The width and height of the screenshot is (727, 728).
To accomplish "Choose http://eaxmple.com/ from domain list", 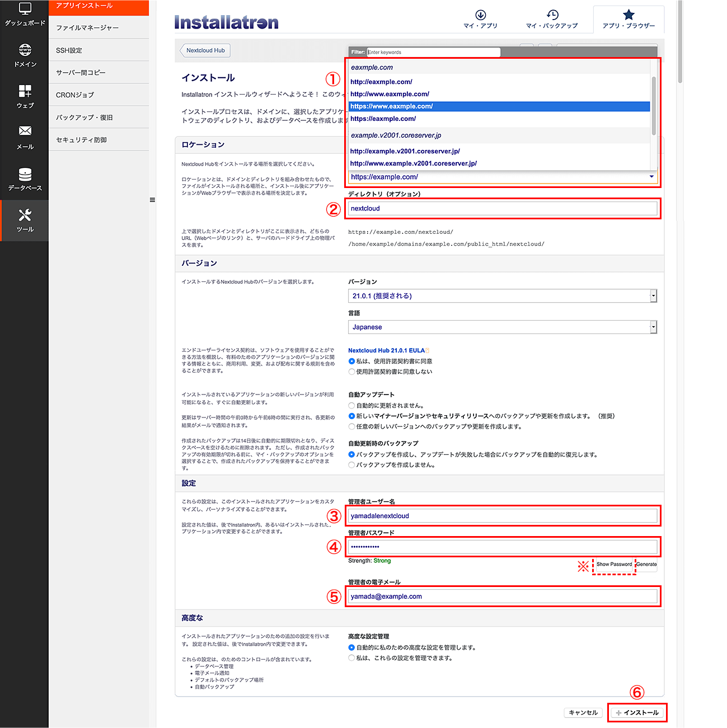I will pyautogui.click(x=499, y=82).
